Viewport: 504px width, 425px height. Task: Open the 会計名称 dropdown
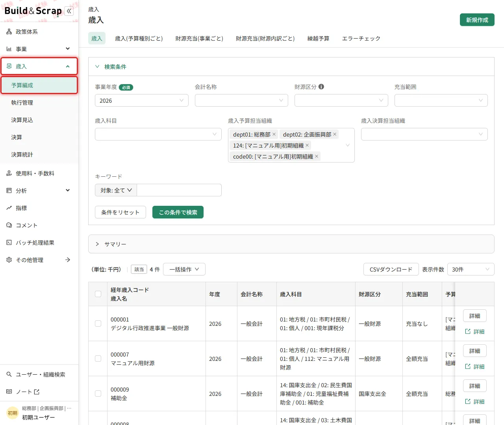pos(241,101)
